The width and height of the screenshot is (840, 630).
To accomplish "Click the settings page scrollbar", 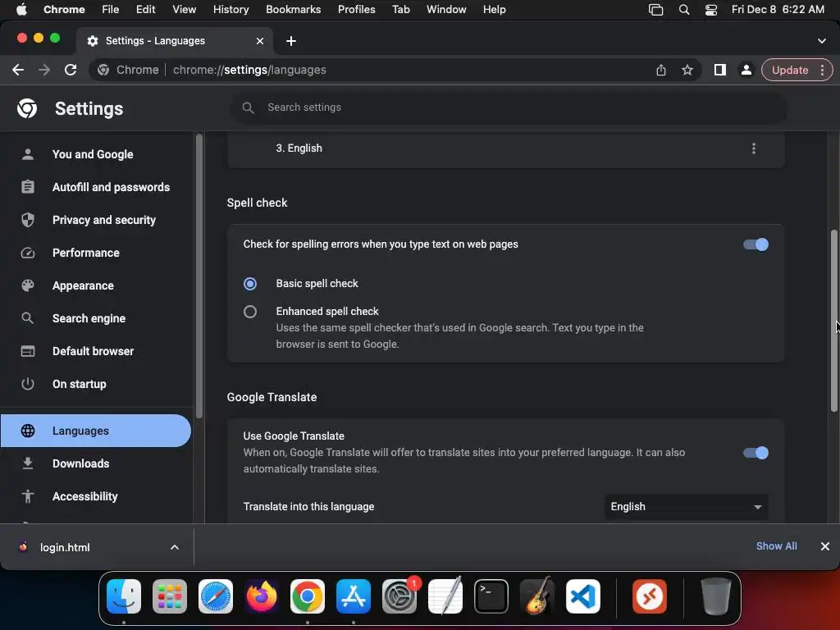I will coord(833,322).
